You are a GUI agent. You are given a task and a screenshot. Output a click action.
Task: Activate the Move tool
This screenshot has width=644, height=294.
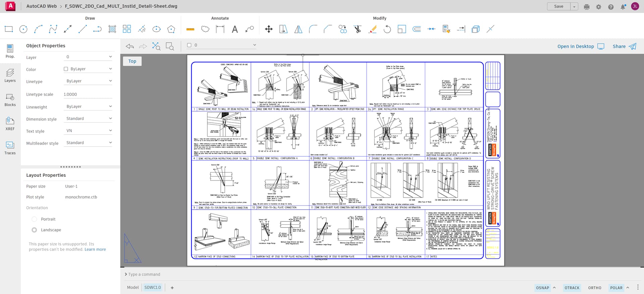pos(269,29)
